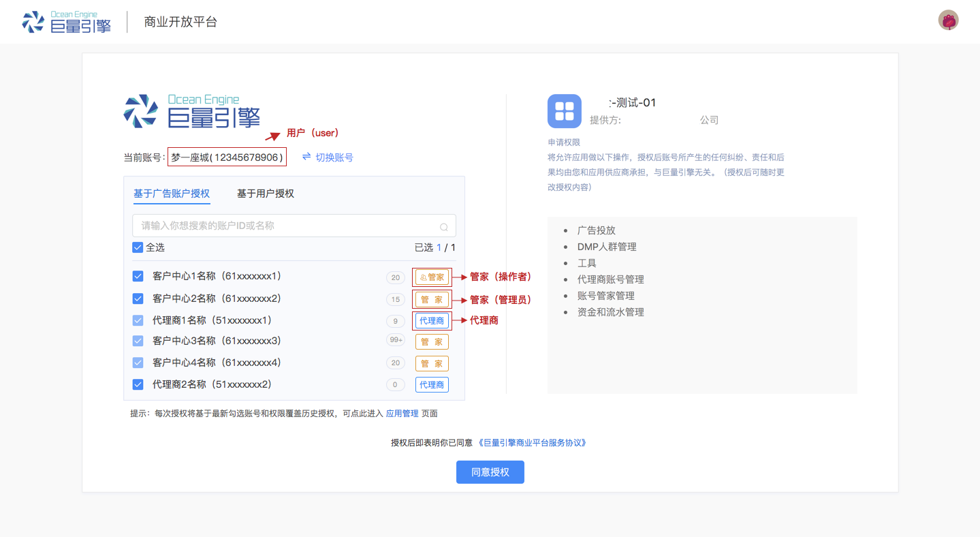Click the 资金和流水管理 permission item

pyautogui.click(x=611, y=312)
